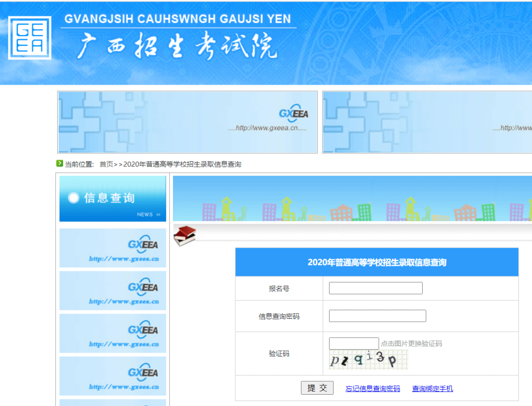The width and height of the screenshot is (532, 406).
Task: Click the 首页 breadcrumb link
Action: (x=106, y=164)
